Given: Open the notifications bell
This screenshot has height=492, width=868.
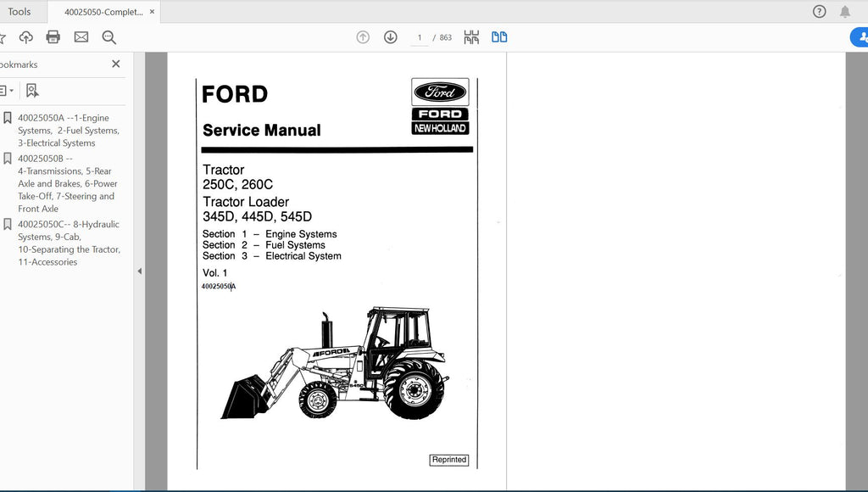Looking at the screenshot, I should pyautogui.click(x=845, y=12).
